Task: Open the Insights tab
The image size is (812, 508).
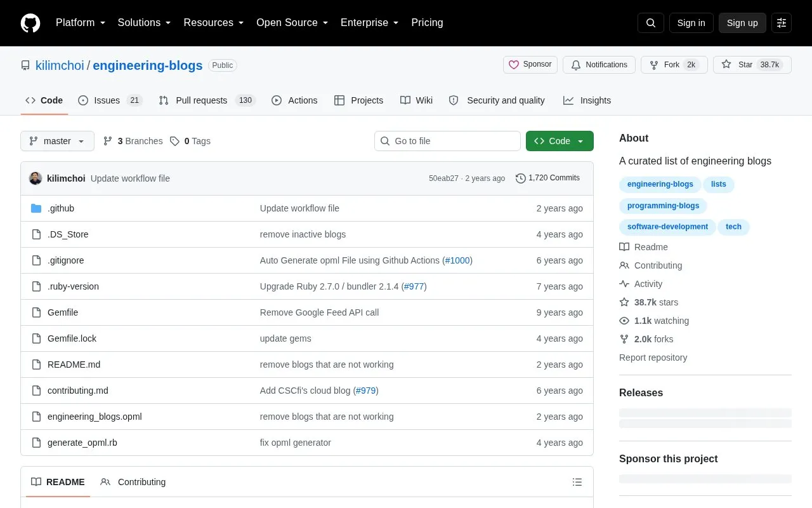Action: 587,100
